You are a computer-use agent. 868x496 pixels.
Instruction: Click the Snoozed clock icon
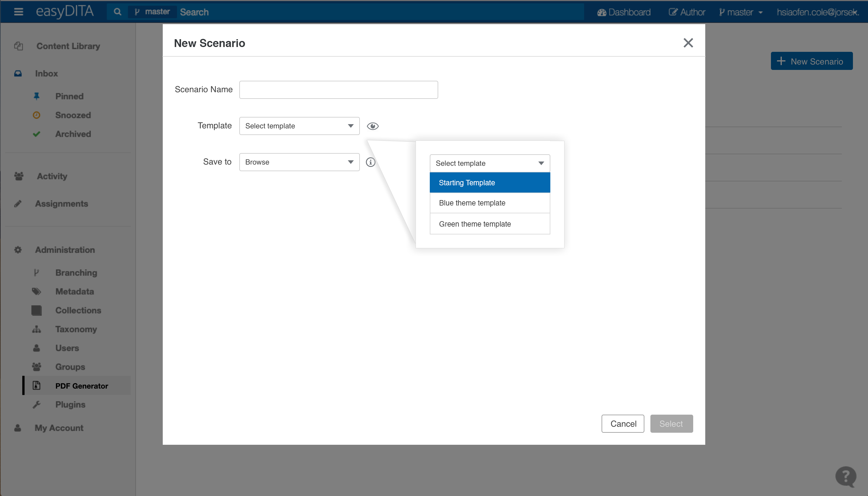coord(36,115)
